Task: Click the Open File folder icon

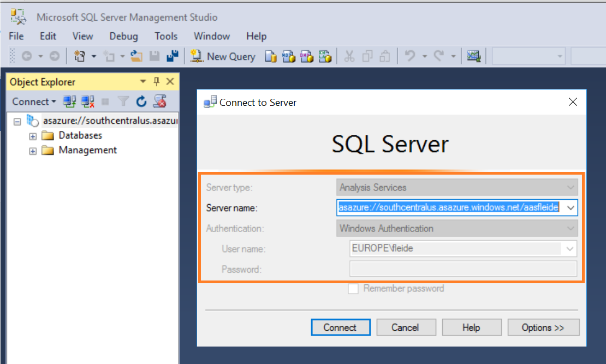Action: (136, 56)
